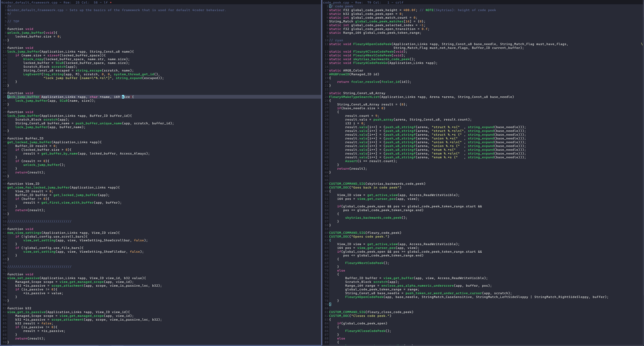Click 'global_code_peek_token_range = range;' statement

click(x=382, y=289)
